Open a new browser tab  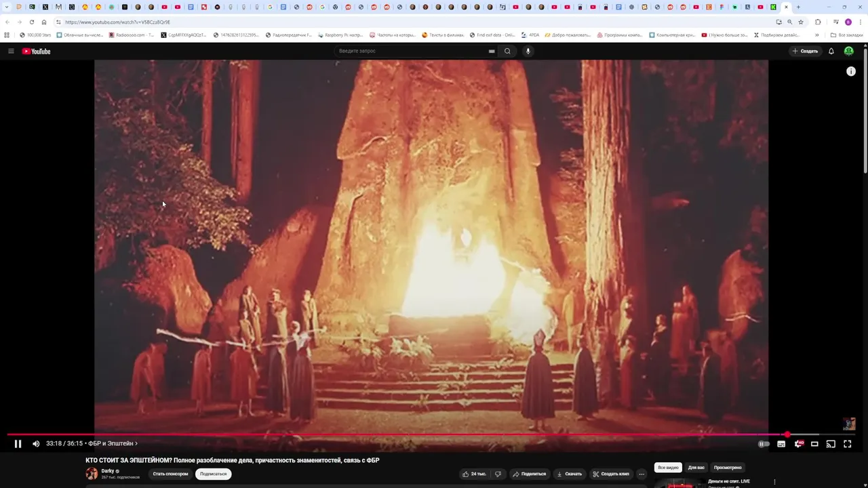click(x=798, y=7)
